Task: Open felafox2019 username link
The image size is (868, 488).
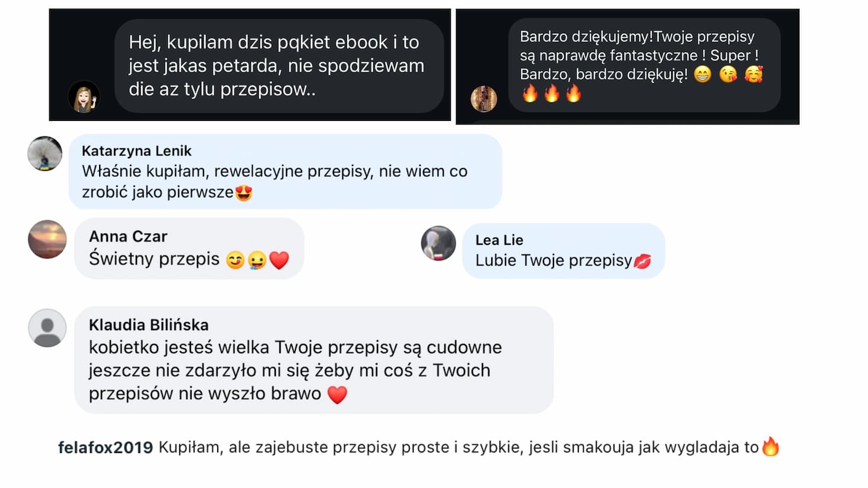Action: click(106, 447)
